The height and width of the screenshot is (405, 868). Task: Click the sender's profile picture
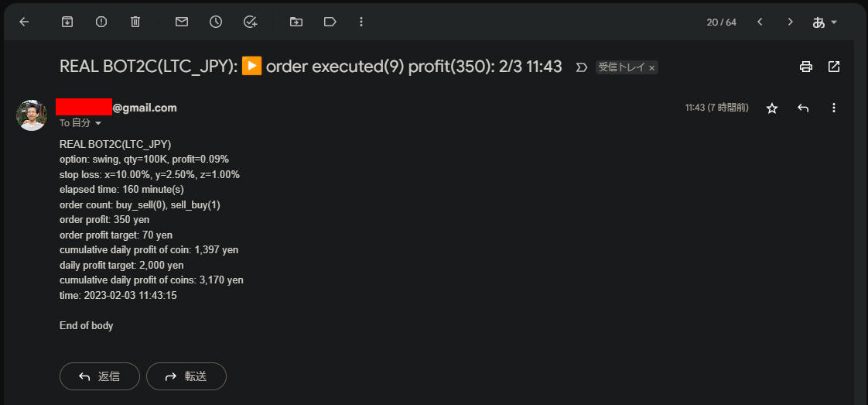[32, 115]
